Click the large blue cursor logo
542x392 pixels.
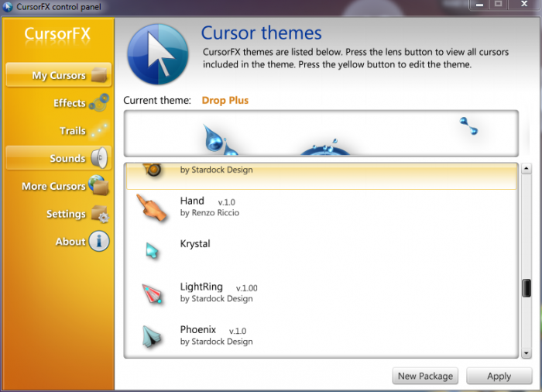(x=158, y=54)
